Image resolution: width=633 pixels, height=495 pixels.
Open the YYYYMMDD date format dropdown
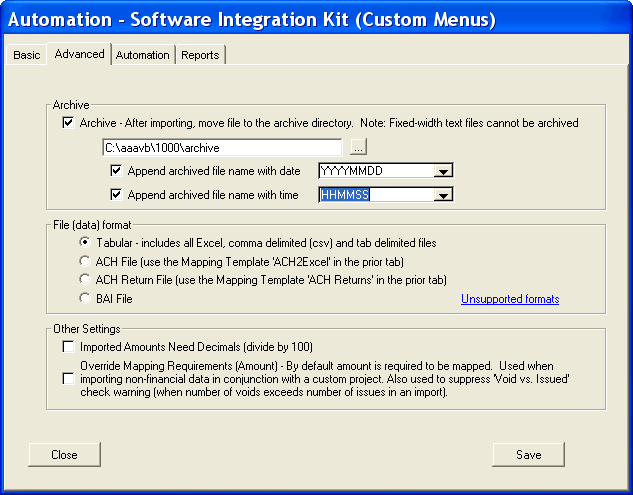[443, 171]
